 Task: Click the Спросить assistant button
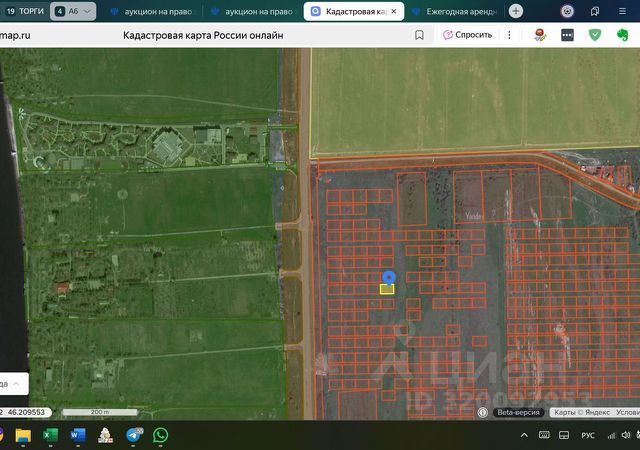pos(467,35)
